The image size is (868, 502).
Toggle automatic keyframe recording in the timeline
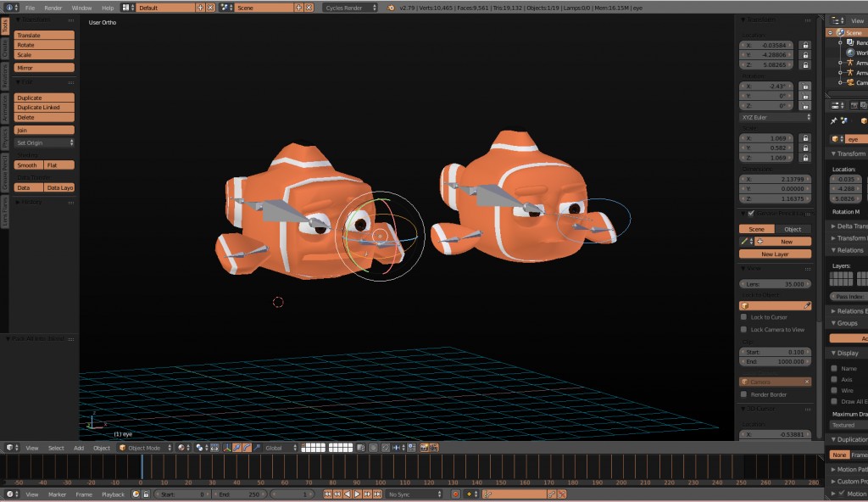pos(456,494)
